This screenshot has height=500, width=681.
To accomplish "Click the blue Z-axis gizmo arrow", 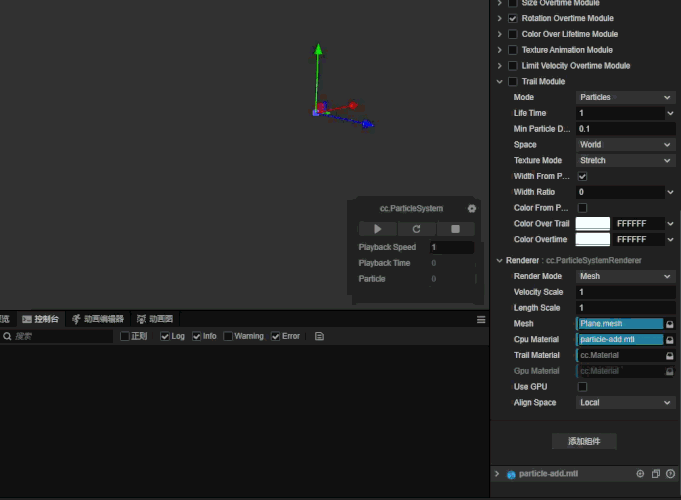I will point(368,124).
